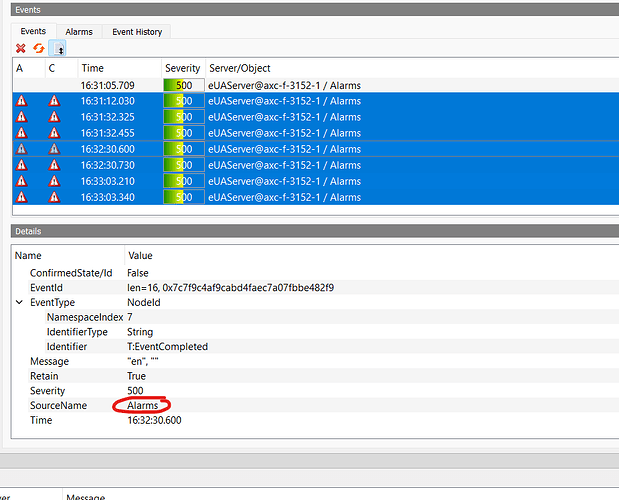Image resolution: width=619 pixels, height=500 pixels.
Task: Sort by the Severity column header
Action: coord(182,68)
